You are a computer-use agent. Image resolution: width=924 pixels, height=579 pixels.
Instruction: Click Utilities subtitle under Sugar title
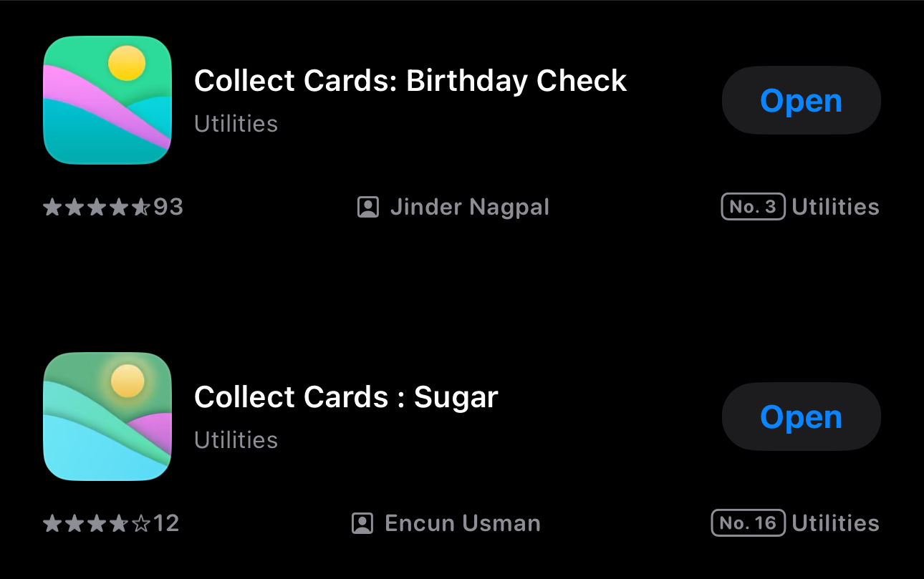(236, 440)
